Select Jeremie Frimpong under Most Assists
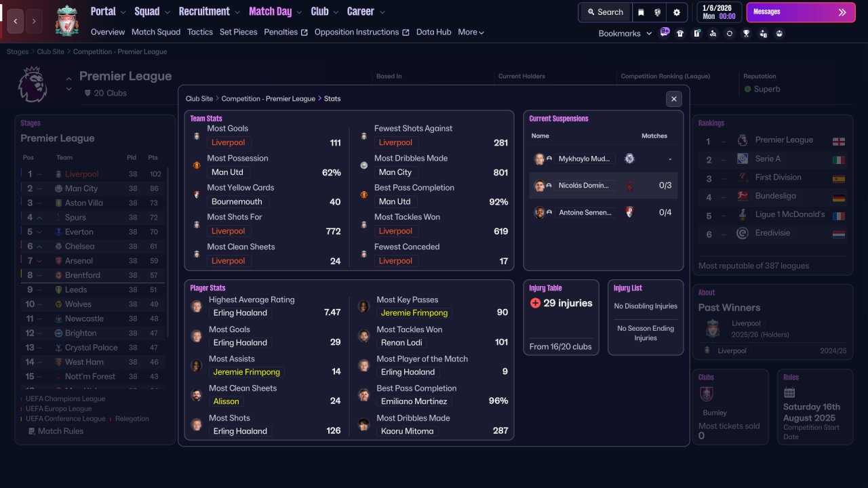The height and width of the screenshot is (488, 868). point(247,372)
